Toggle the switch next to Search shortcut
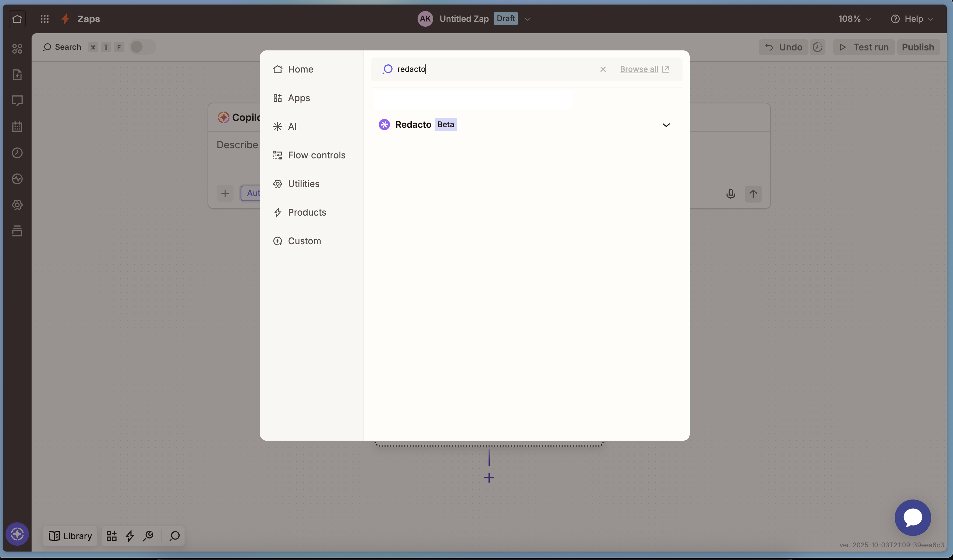This screenshot has height=560, width=953. coord(142,47)
